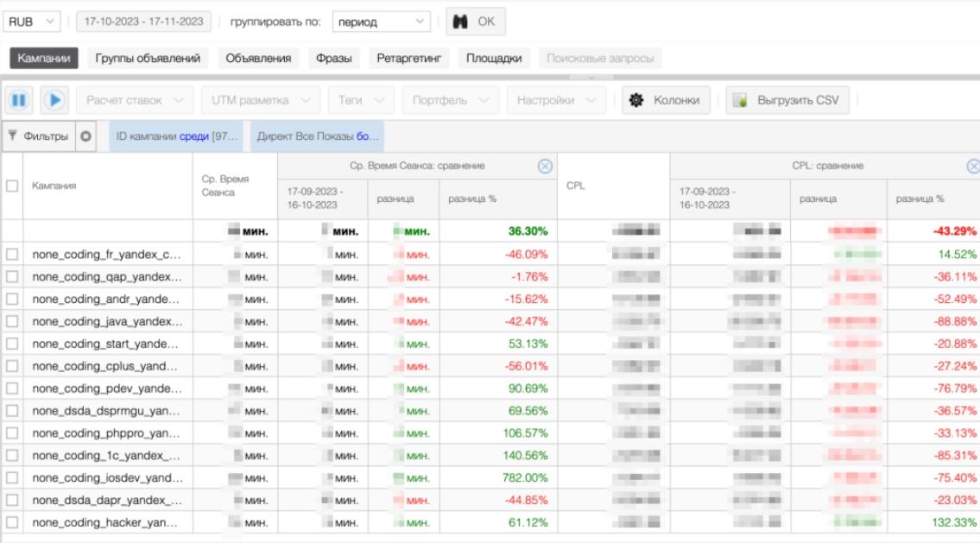Viewport: 980px width, 543px height.
Task: Switch to the Поисковые запросы tab
Action: coord(600,58)
